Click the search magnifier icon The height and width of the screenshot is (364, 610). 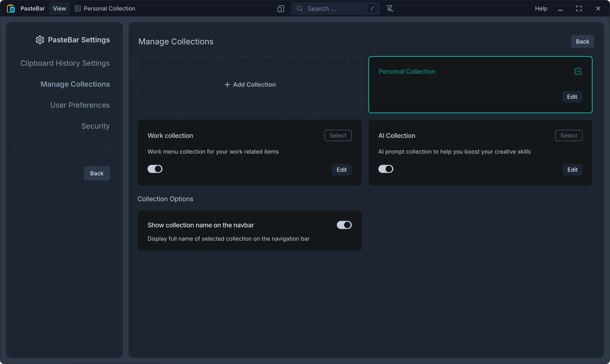pyautogui.click(x=300, y=9)
